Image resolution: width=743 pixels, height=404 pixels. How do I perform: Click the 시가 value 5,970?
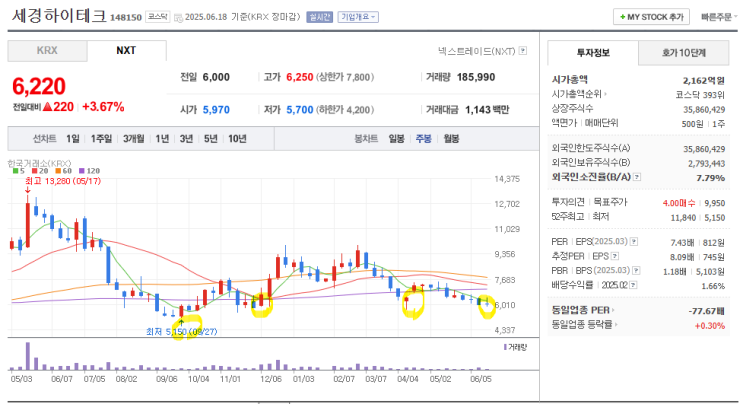tap(216, 110)
